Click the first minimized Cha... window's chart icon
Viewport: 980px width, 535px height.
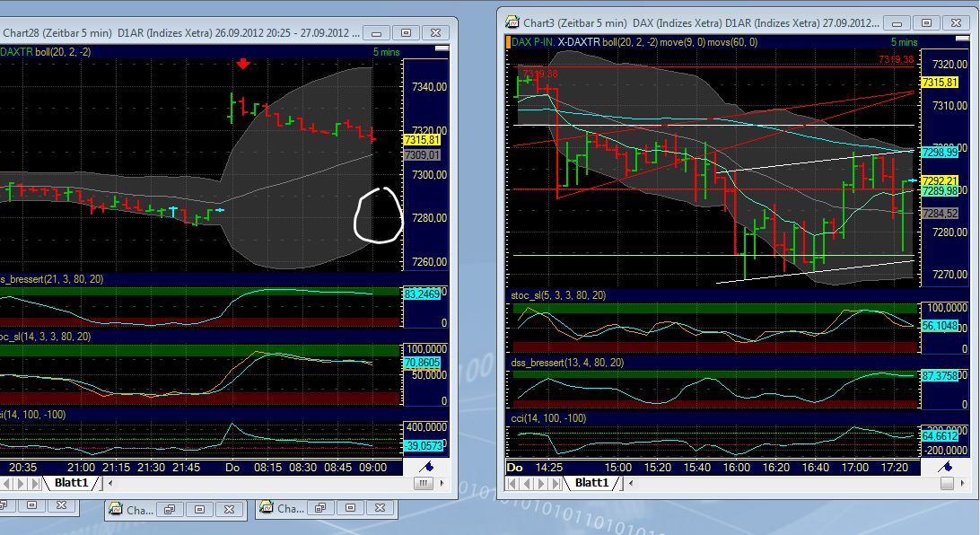[117, 508]
